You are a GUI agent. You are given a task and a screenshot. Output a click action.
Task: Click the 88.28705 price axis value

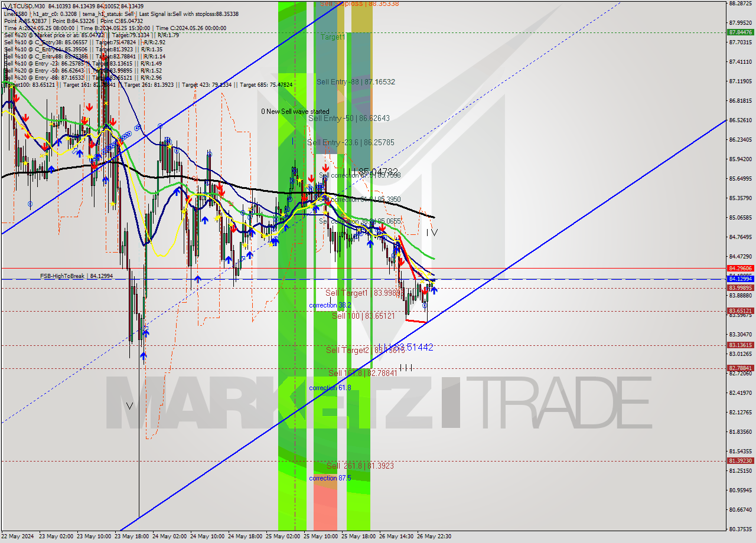pos(740,4)
